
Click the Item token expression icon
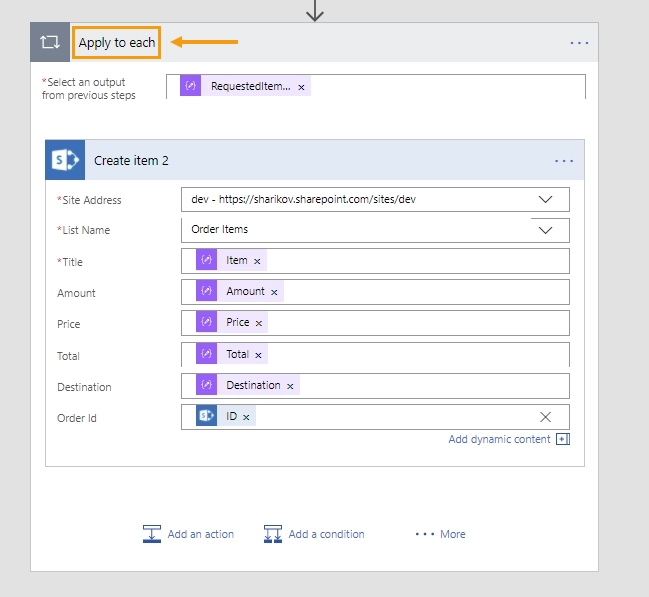pyautogui.click(x=207, y=260)
